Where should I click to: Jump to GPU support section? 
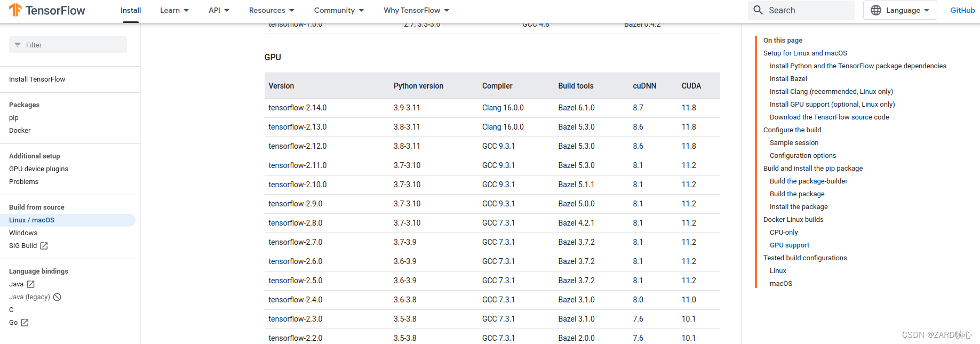pyautogui.click(x=790, y=245)
